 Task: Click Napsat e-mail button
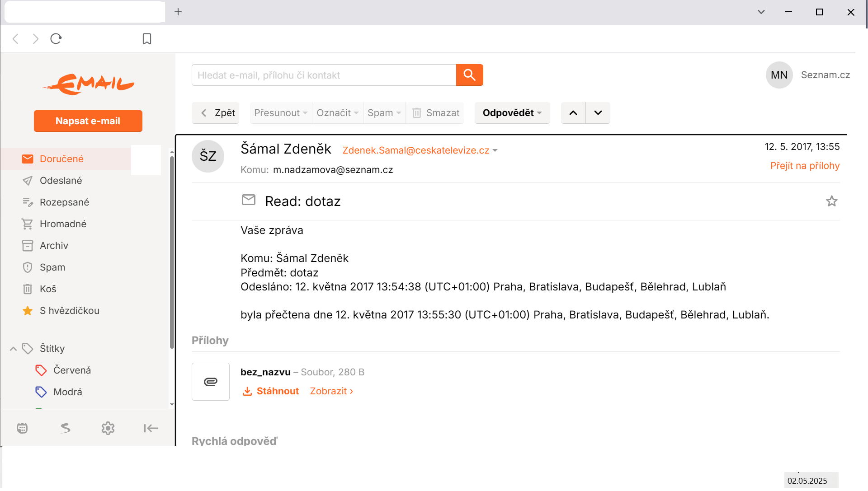tap(88, 121)
